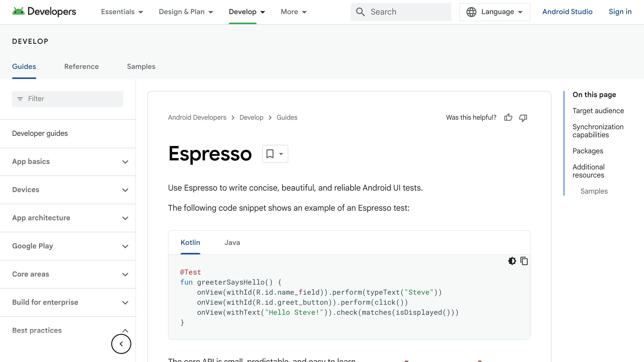This screenshot has height=362, width=644.
Task: Click the Android Developers logo
Action: pyautogui.click(x=44, y=11)
